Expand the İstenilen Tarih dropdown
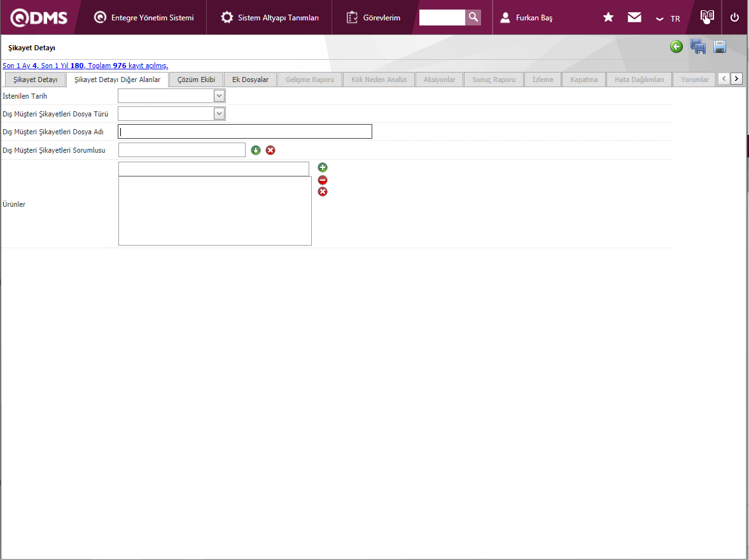Viewport: 749px width, 560px height. [x=219, y=96]
